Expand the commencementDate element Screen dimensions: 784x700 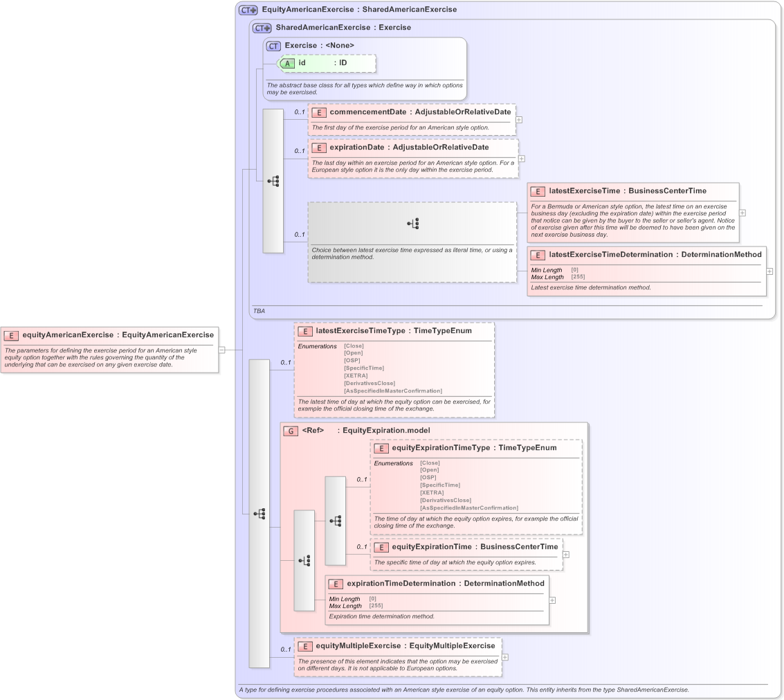[x=519, y=120]
